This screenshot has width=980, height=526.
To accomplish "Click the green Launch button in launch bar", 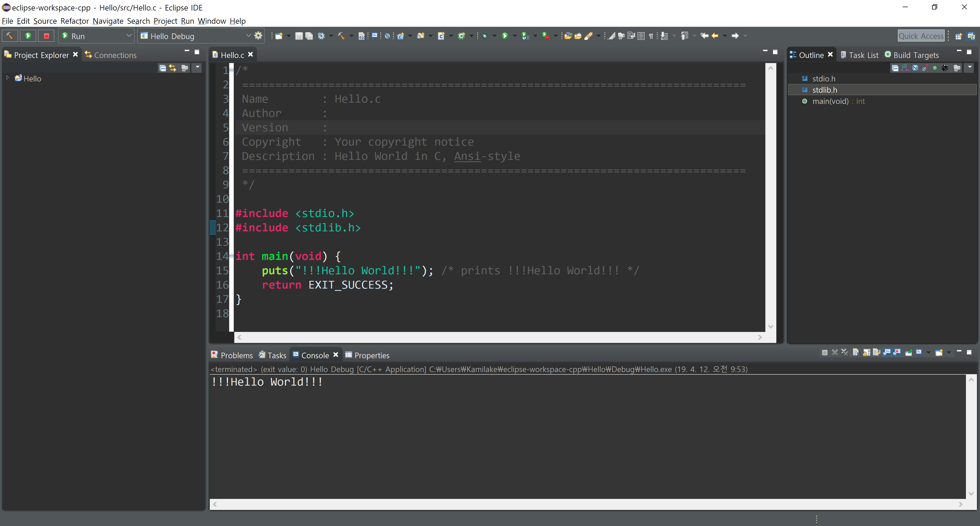I will tap(28, 36).
